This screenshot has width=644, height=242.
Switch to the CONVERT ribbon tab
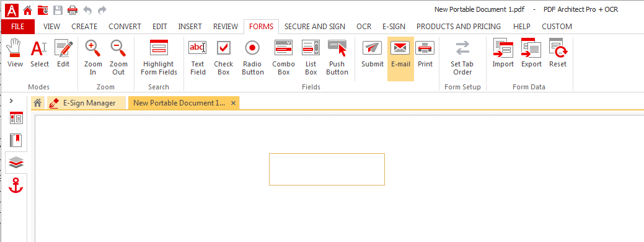coord(125,27)
